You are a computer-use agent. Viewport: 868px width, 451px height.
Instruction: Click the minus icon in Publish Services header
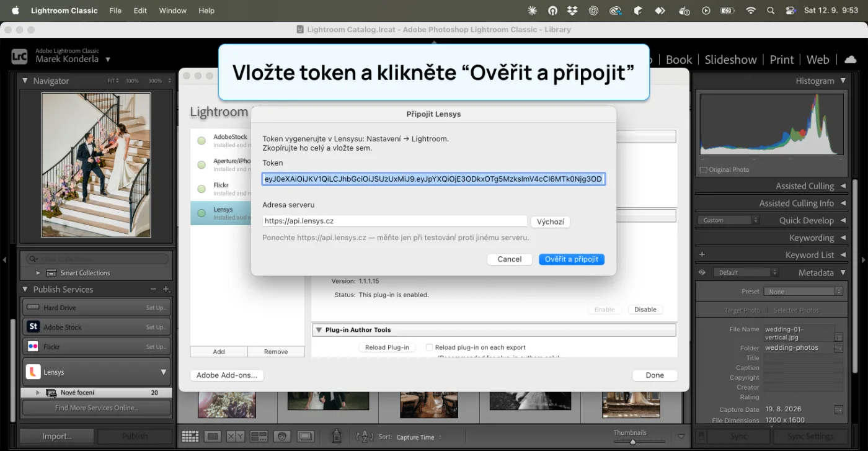pyautogui.click(x=153, y=289)
